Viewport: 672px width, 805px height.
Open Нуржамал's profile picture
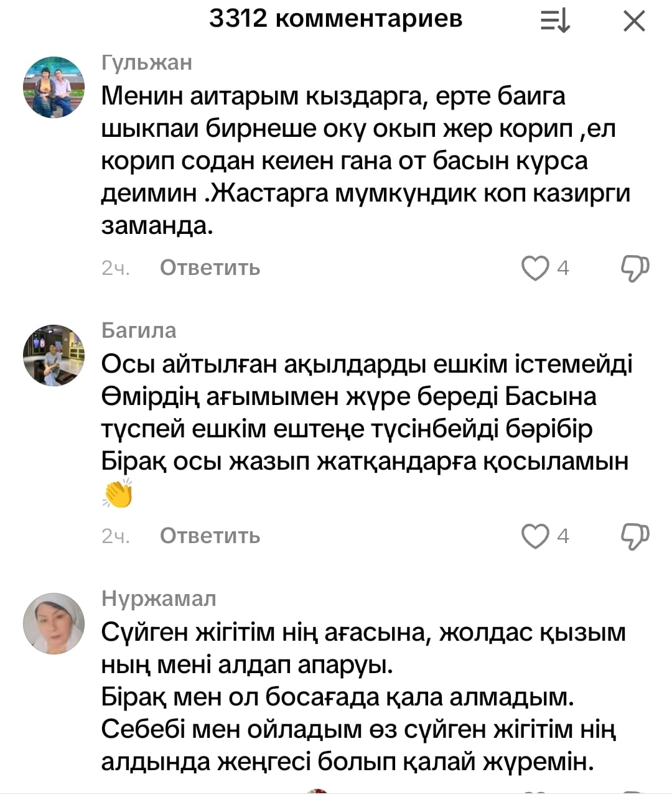(x=54, y=623)
